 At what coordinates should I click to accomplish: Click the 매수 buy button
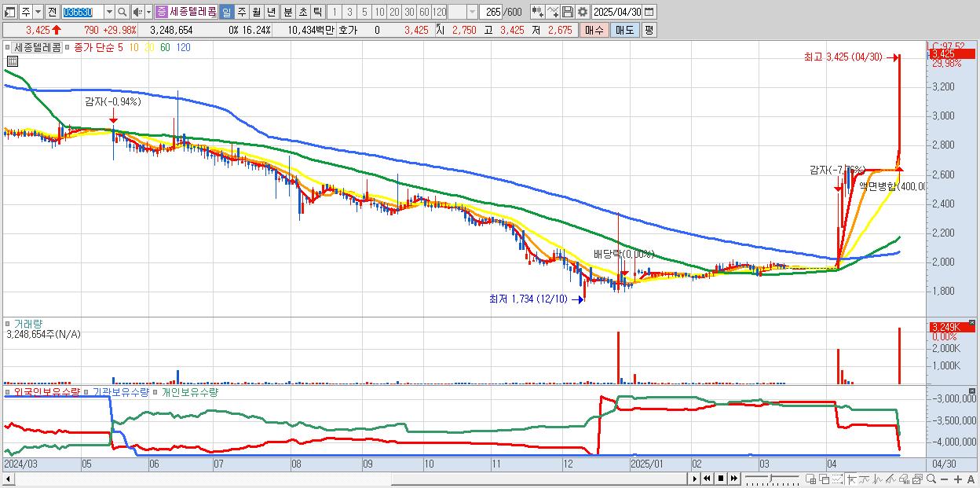tap(594, 30)
